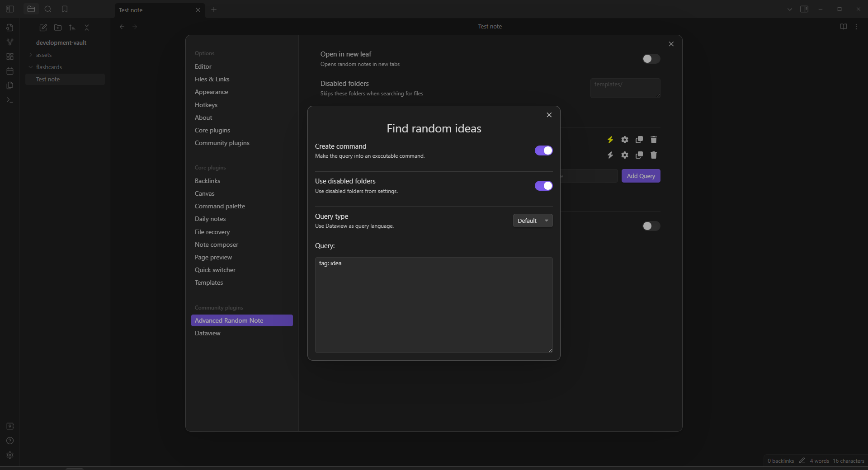Navigate back arrow in note header
This screenshot has height=470, width=868.
pyautogui.click(x=122, y=27)
